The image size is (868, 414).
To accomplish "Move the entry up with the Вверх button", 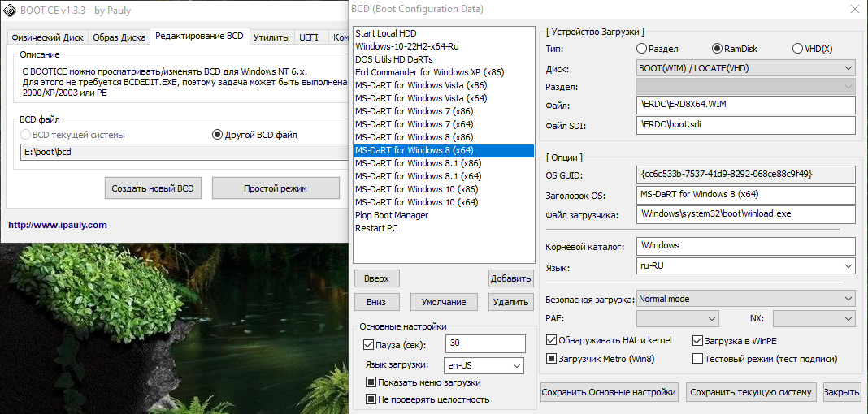I will (x=376, y=278).
